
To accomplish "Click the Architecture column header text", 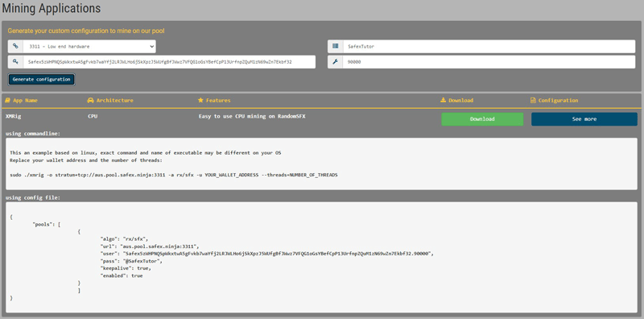I will pos(115,101).
